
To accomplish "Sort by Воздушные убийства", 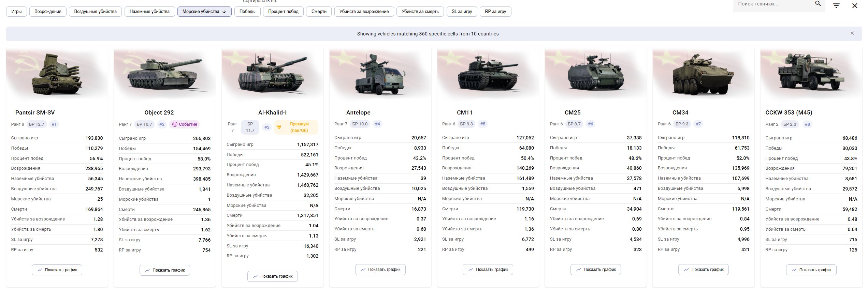I will tap(95, 12).
